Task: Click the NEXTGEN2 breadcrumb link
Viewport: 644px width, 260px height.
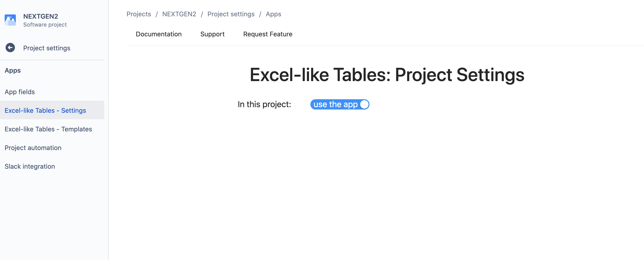Action: click(x=179, y=14)
